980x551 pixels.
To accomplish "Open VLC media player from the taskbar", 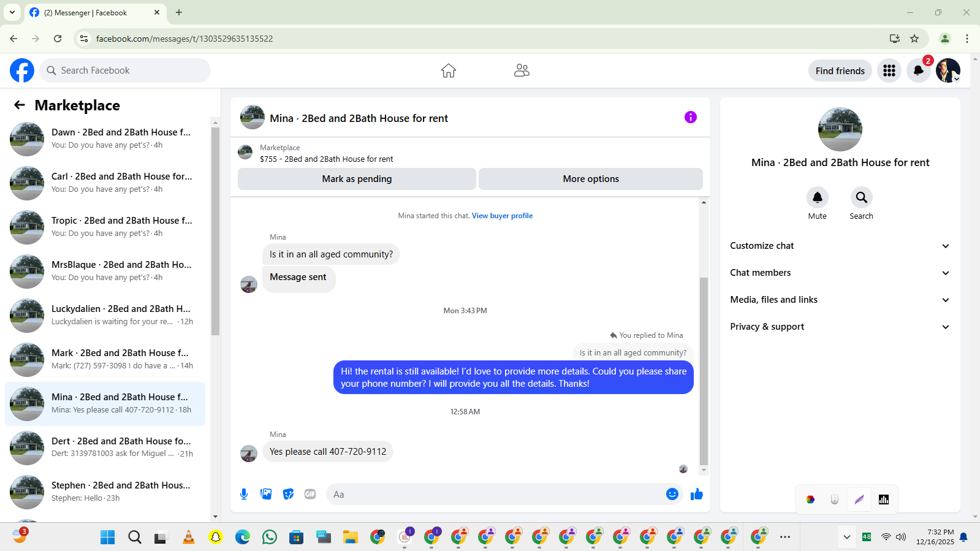I will point(189,538).
